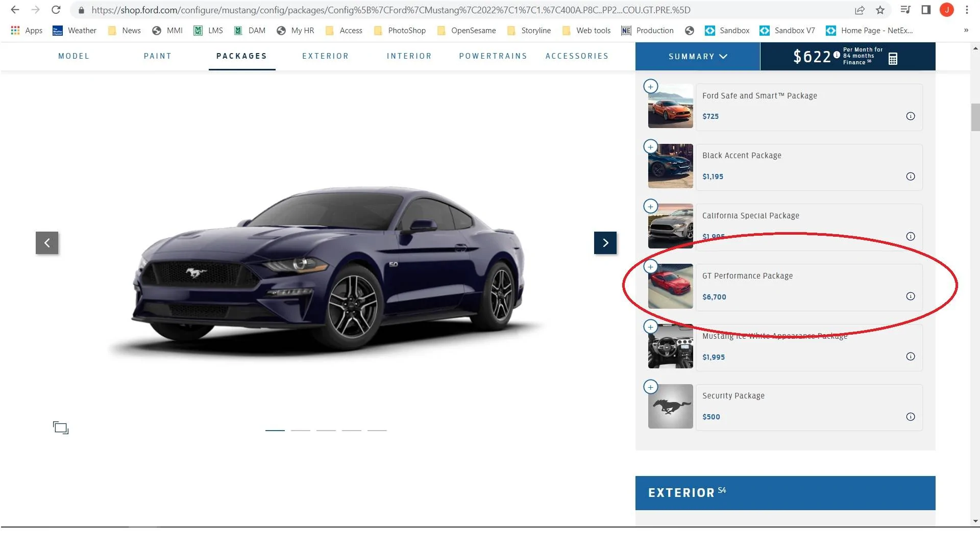Add the Ford Safe and Smart Package
980x551 pixels.
click(650, 87)
